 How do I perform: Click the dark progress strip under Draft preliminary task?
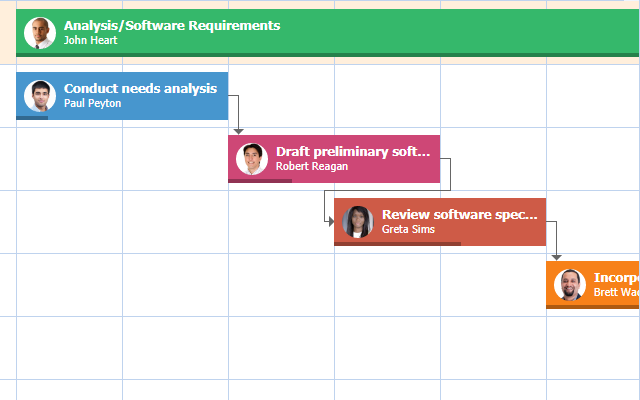[x=260, y=181]
